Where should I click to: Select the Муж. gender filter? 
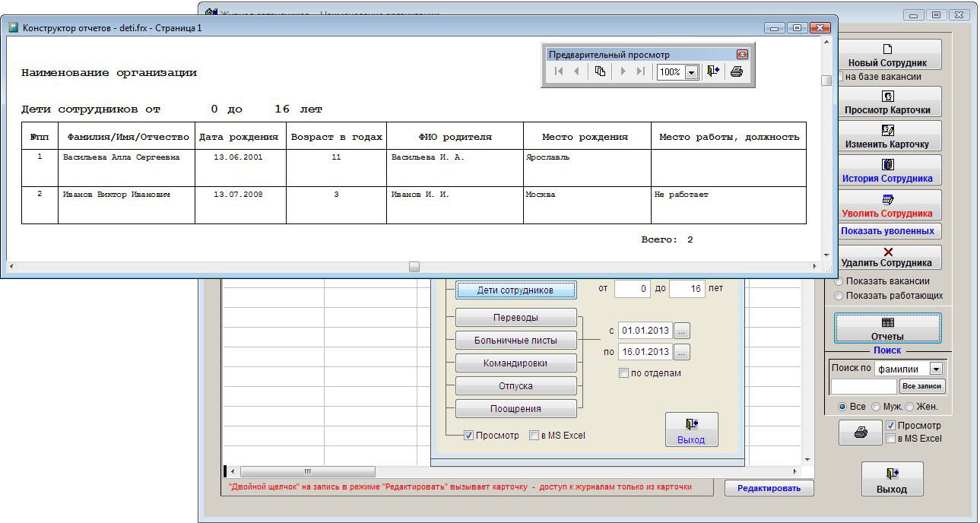876,407
